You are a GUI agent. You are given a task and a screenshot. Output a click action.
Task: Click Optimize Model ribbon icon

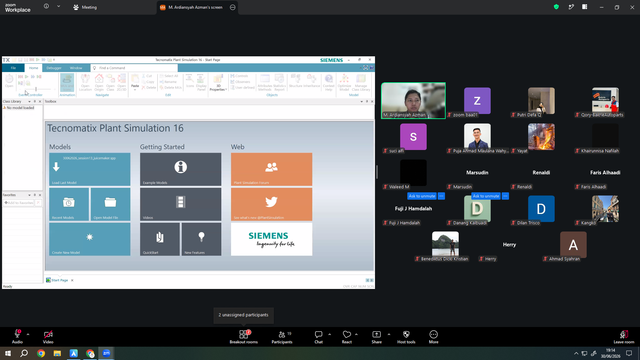(x=344, y=83)
